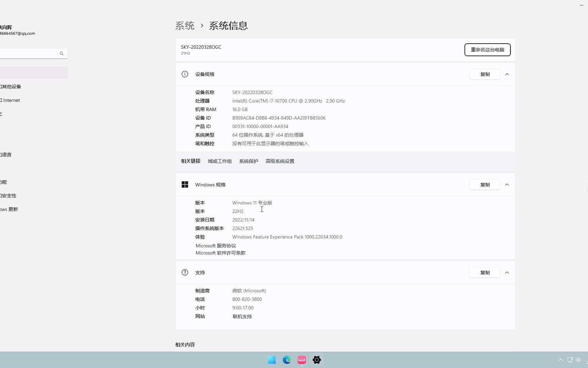588x368 pixels.
Task: Open the Internet settings page from the sidebar
Action: (x=11, y=100)
